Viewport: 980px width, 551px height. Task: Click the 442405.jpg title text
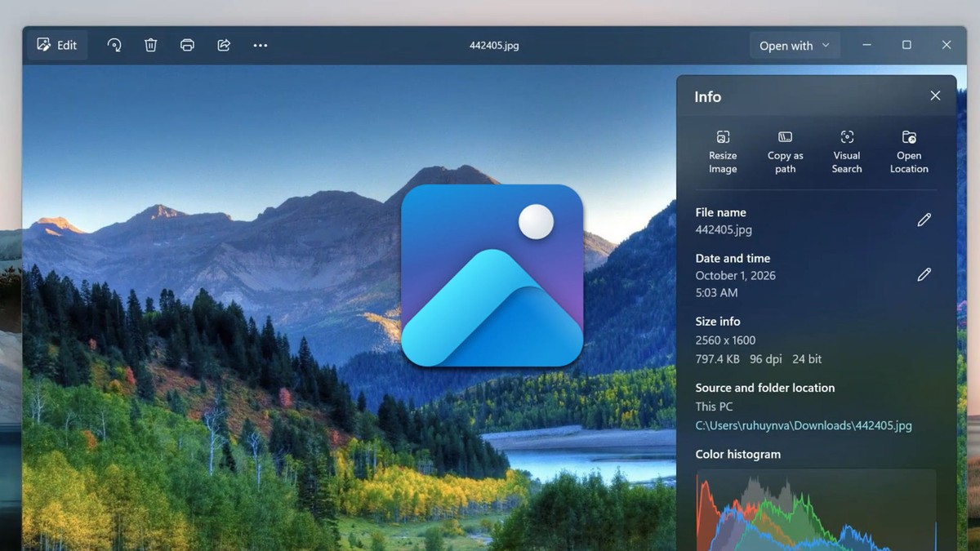(494, 46)
